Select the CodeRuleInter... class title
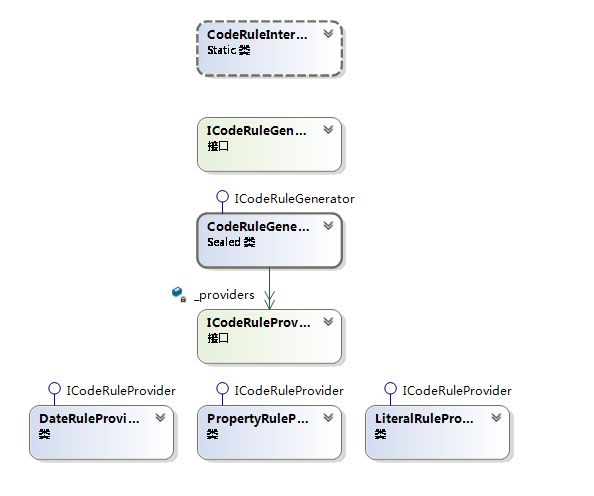This screenshot has width=594, height=496. [x=257, y=34]
